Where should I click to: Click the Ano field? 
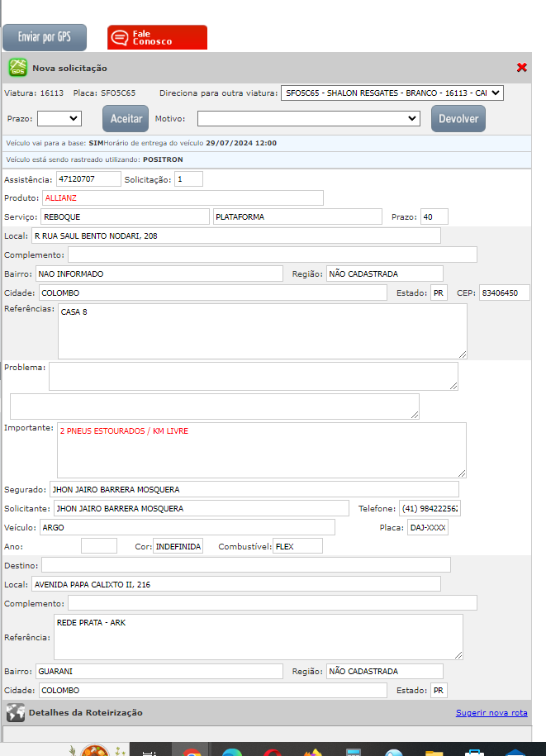[99, 546]
